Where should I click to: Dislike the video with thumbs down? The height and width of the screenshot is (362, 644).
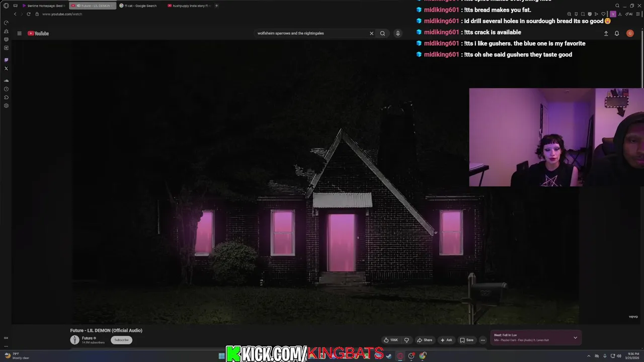pyautogui.click(x=407, y=340)
